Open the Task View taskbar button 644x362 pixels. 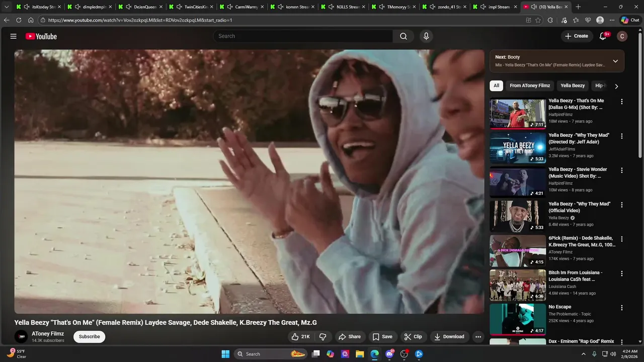click(315, 354)
